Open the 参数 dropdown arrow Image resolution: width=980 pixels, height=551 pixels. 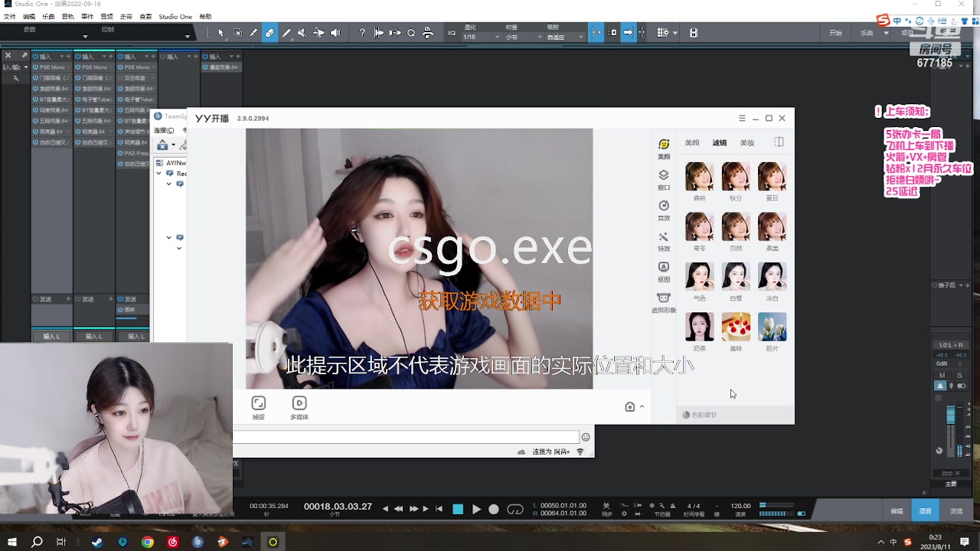85,36
